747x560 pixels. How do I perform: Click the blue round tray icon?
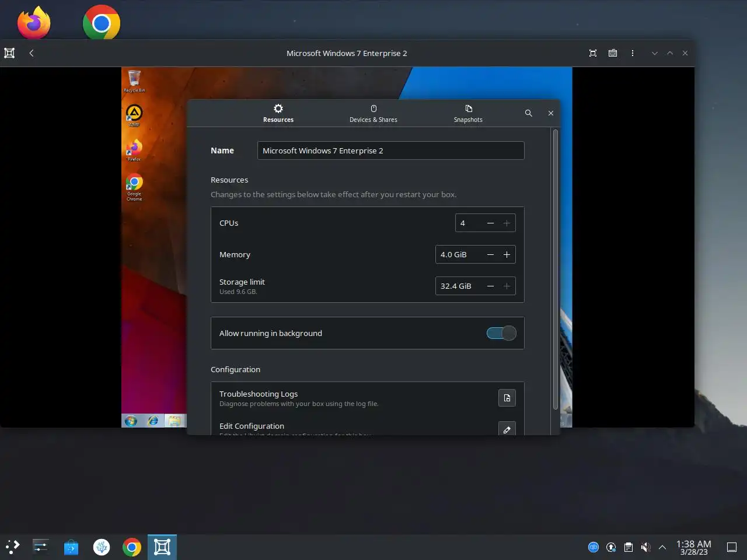(x=594, y=547)
